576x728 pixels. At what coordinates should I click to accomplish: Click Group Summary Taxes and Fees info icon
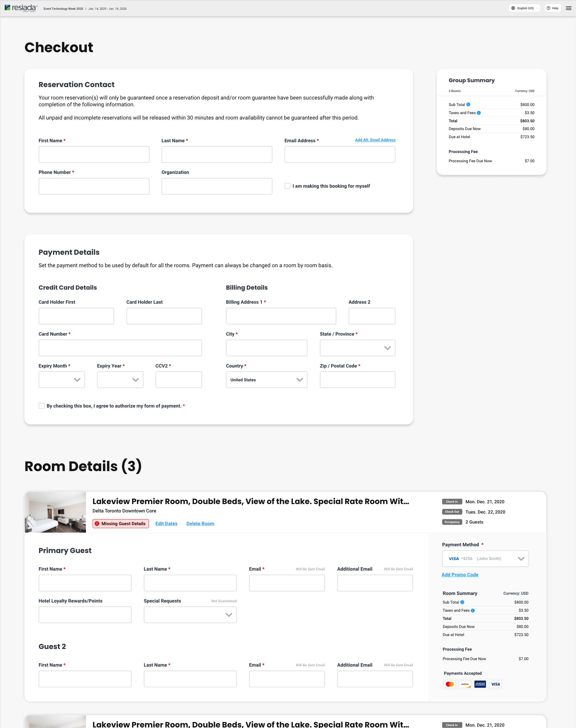(479, 112)
